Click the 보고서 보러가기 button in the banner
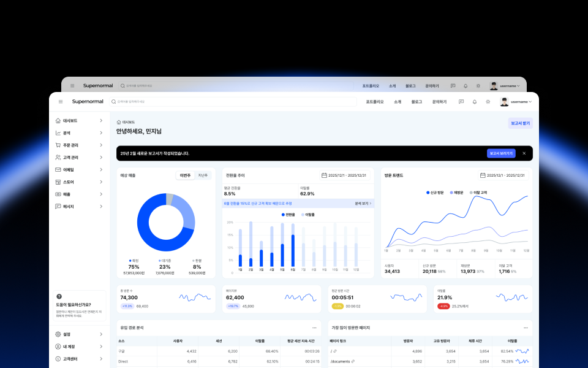 (502, 153)
